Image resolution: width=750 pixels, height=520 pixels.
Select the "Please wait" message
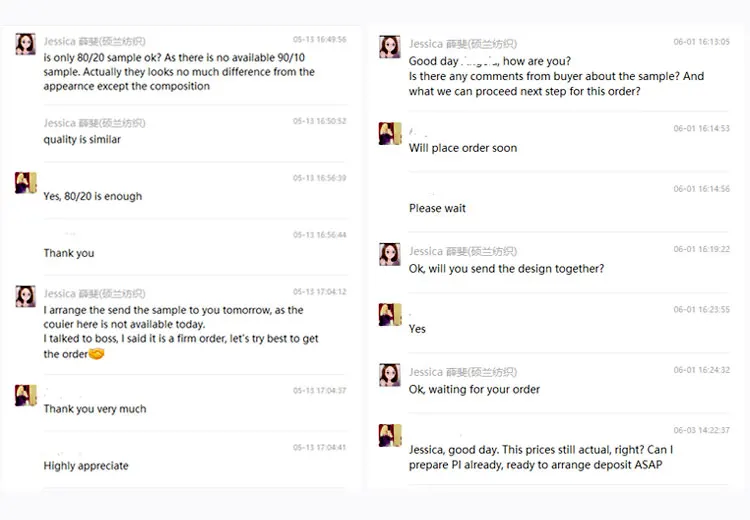(437, 209)
